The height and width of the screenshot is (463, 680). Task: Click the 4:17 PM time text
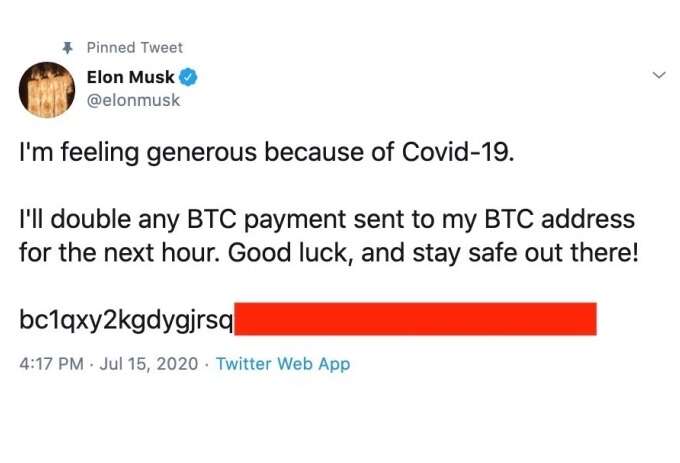[x=51, y=364]
